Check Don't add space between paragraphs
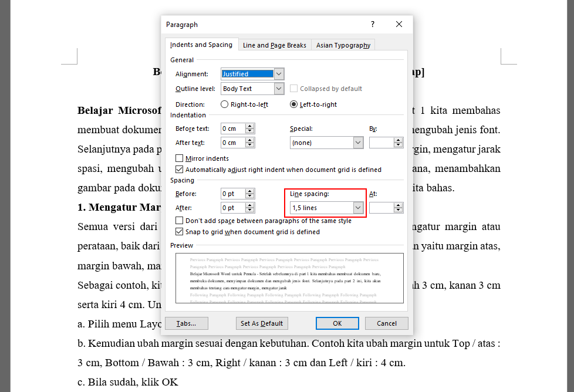This screenshot has width=574, height=392. click(x=180, y=221)
